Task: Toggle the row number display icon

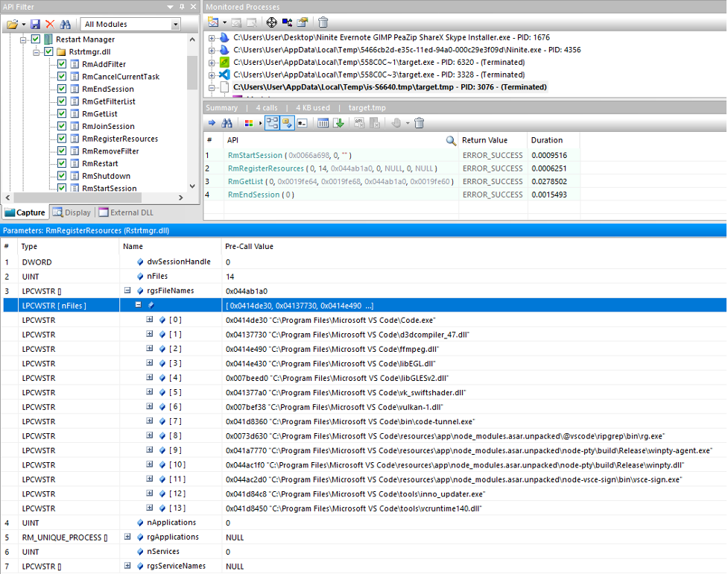Action: click(x=303, y=123)
